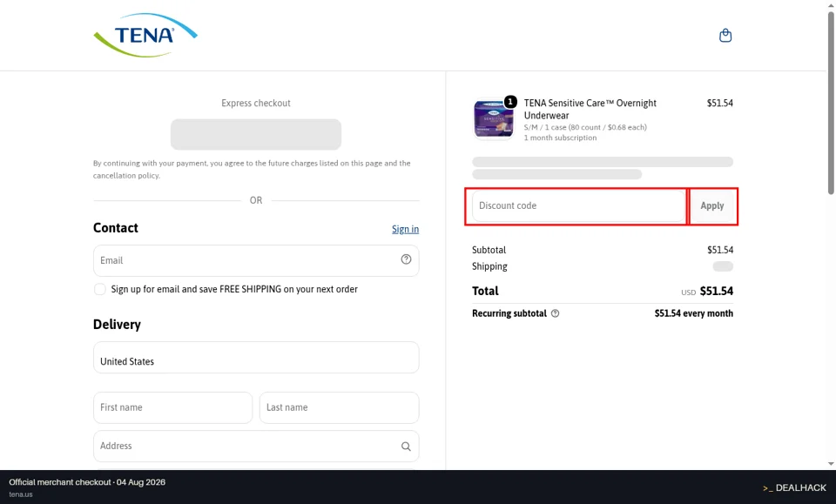This screenshot has height=504, width=836.
Task: Click the 'Delivery' heading
Action: pyautogui.click(x=118, y=325)
